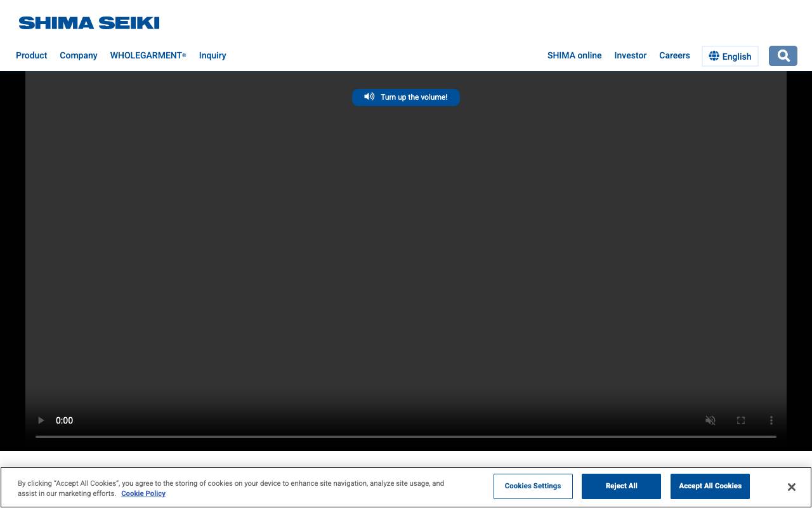Viewport: 812px width, 508px height.
Task: Click the fullscreen icon on the video player
Action: click(x=741, y=420)
